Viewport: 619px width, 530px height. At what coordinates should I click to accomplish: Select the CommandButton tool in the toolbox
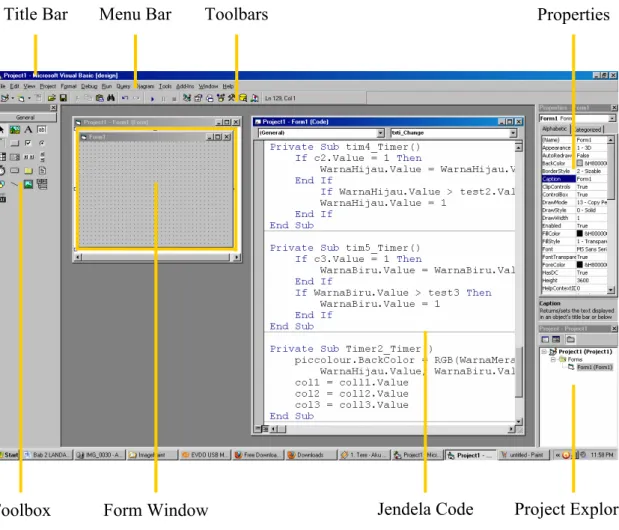point(15,143)
